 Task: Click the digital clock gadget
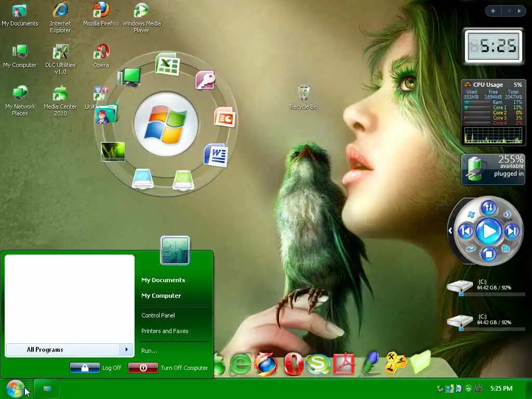coord(494,46)
